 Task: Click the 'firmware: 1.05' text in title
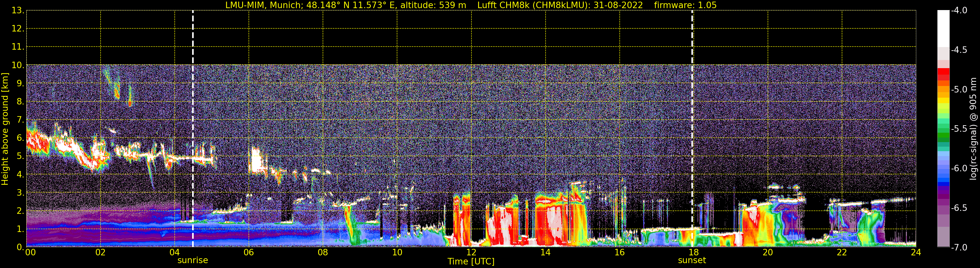click(x=685, y=5)
